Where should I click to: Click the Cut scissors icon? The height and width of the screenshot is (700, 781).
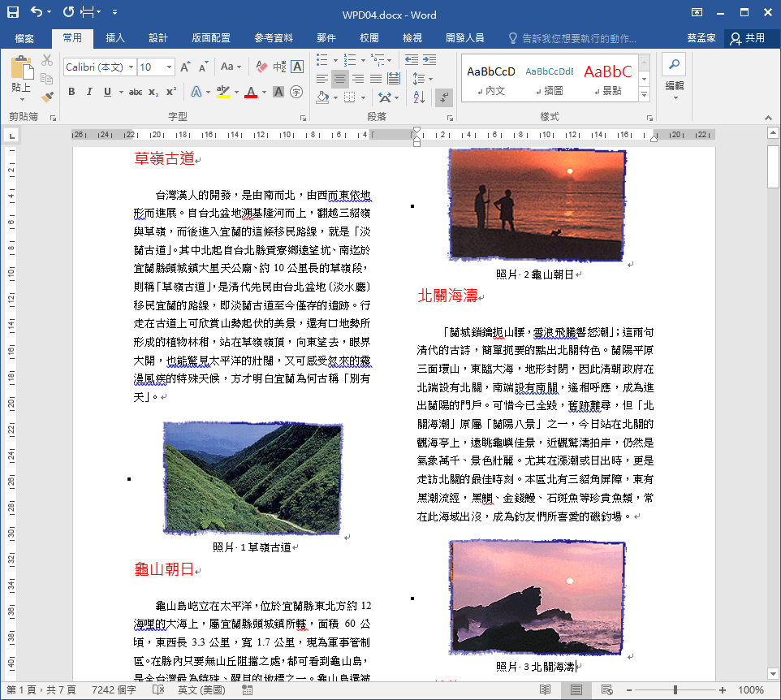click(x=47, y=60)
